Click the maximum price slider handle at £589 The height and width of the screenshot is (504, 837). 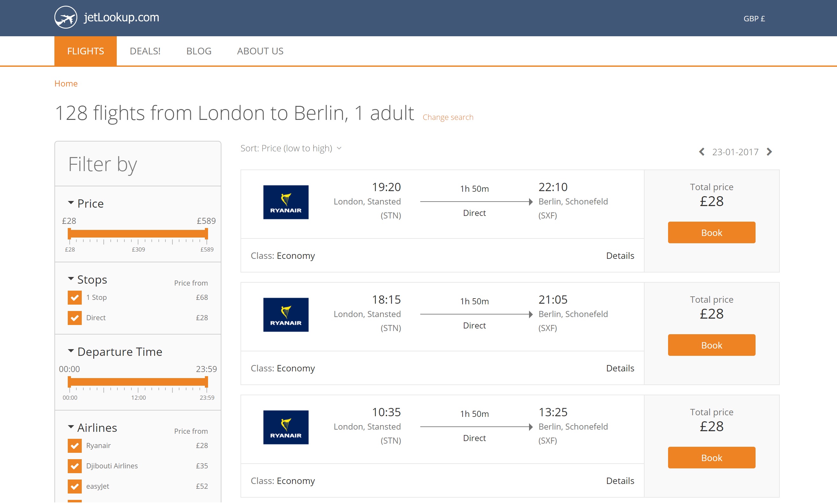[x=206, y=234]
